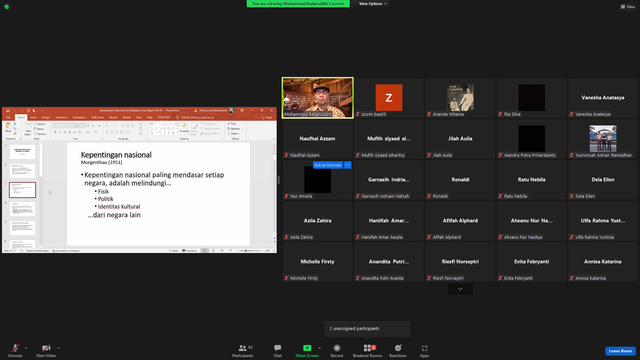Switch to the Animations ribbon tab
Screen dimensions: 640x360
pyautogui.click(x=79, y=117)
